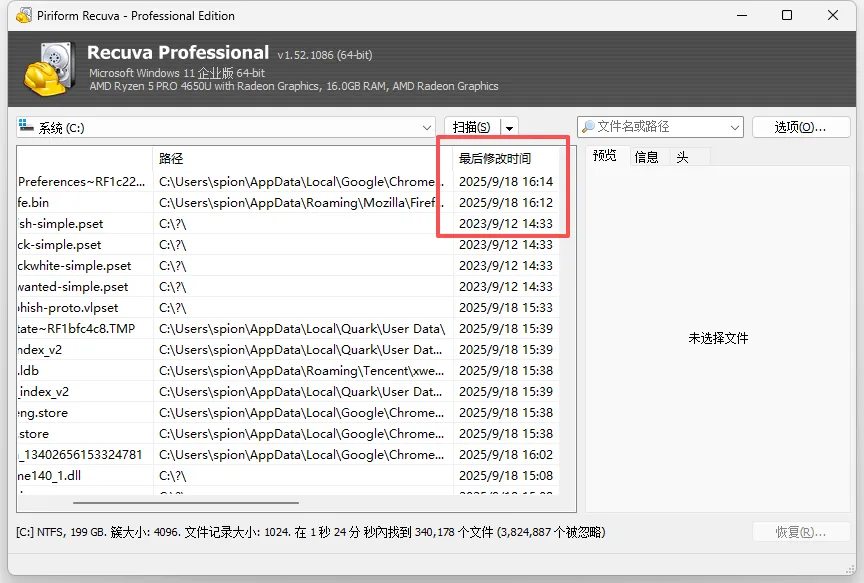This screenshot has width=864, height=583.
Task: Close the Recuva window
Action: [x=833, y=15]
